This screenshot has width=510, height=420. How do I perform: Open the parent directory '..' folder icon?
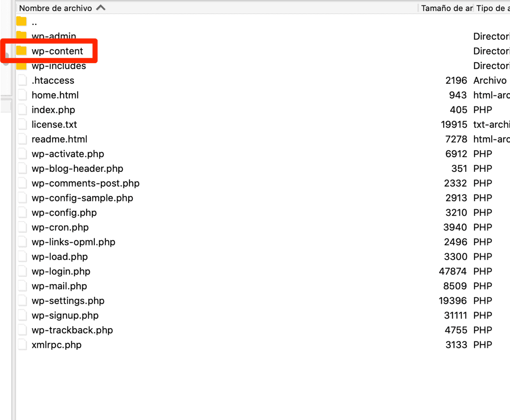22,21
